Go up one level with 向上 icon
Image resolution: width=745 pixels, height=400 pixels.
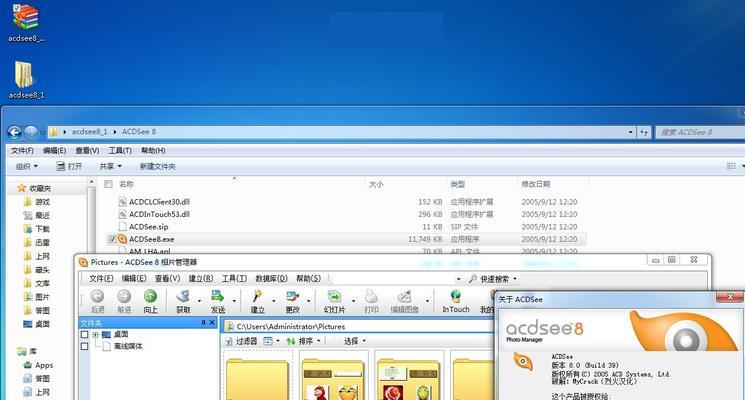click(150, 296)
